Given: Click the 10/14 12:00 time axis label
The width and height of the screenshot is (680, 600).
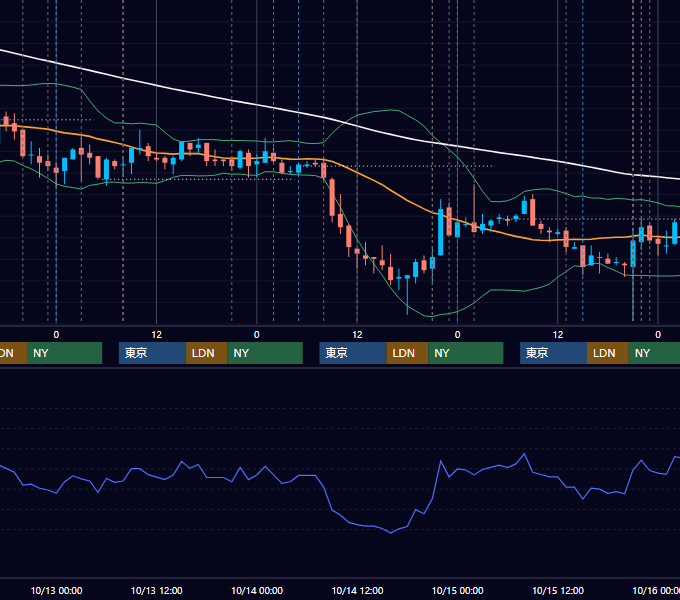Looking at the screenshot, I should click(357, 590).
